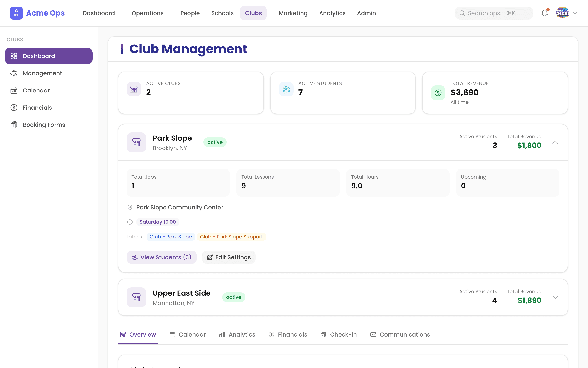Screen dimensions: 588x368
Task: Select the Overview tab
Action: (x=138, y=335)
